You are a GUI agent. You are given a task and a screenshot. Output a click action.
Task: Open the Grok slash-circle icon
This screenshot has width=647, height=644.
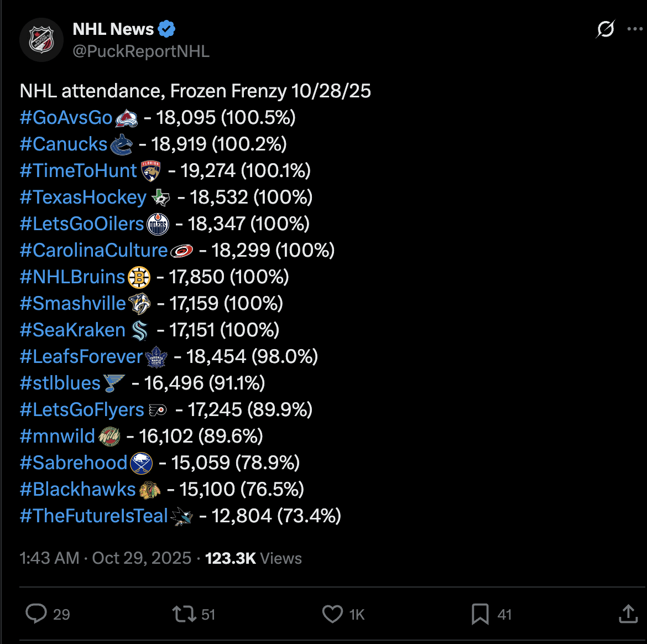click(606, 29)
